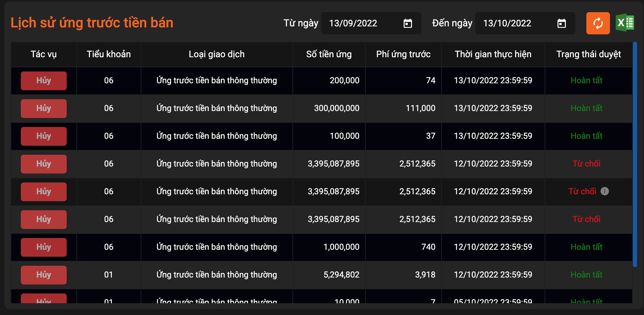Click the Phí ứng trước column header
Screen dimensions: 644x315
coord(403,54)
